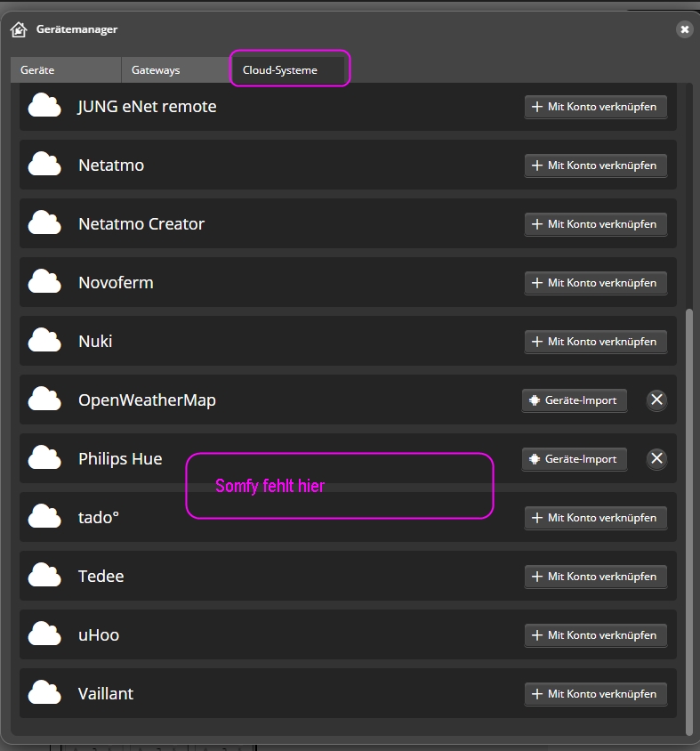Click the Nuki entry name
The width and height of the screenshot is (700, 751).
[x=95, y=342]
